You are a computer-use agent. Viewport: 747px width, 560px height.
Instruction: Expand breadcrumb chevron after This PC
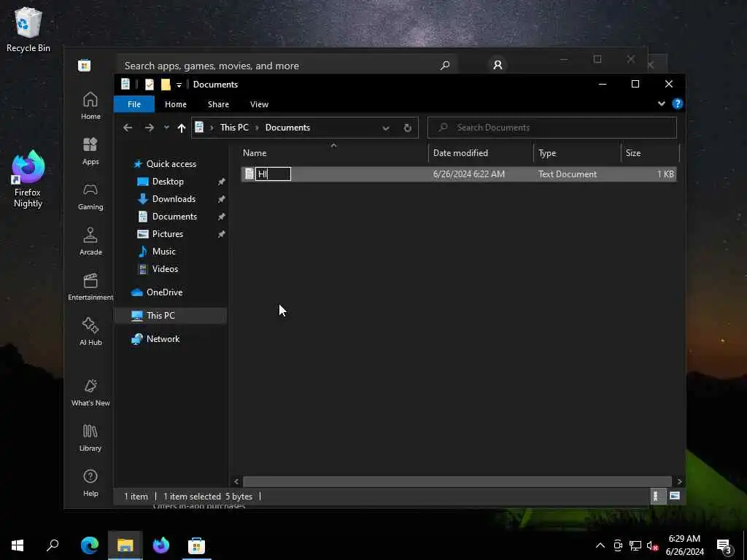pos(258,128)
